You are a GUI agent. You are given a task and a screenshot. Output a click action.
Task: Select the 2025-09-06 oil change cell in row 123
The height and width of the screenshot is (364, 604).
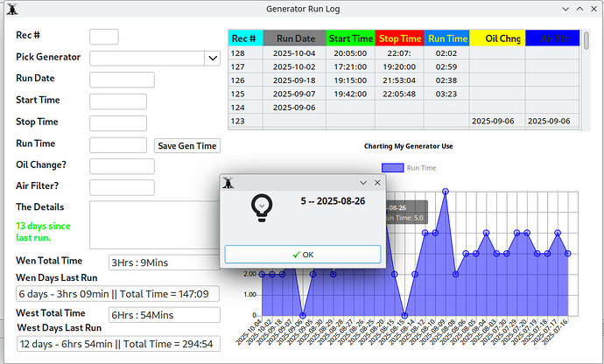pos(495,122)
